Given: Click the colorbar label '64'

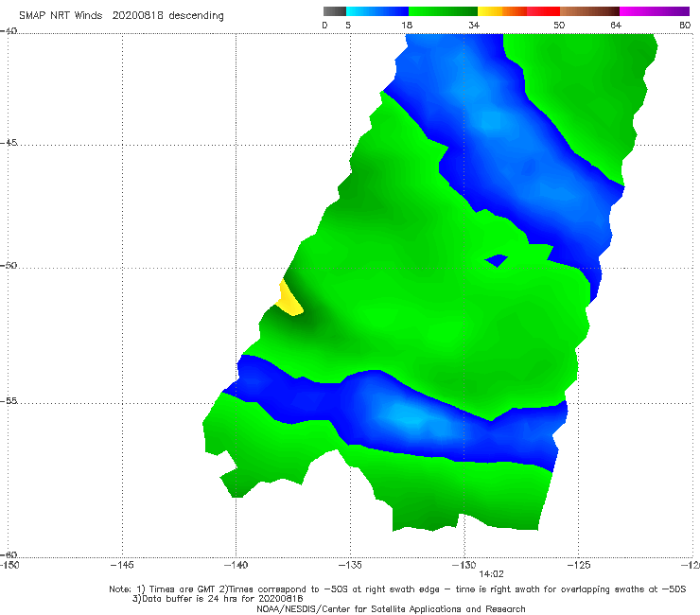Looking at the screenshot, I should pyautogui.click(x=616, y=25).
